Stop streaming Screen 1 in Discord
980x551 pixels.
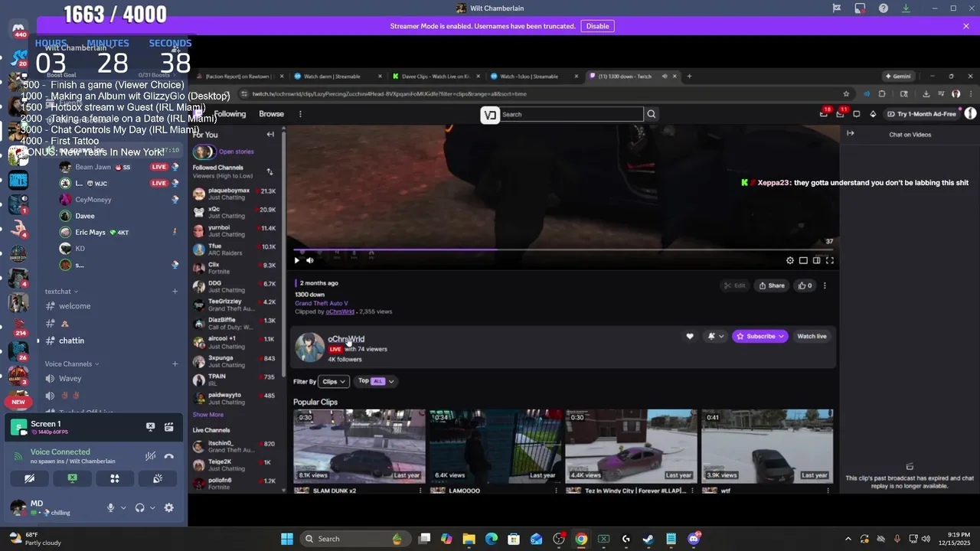(x=151, y=427)
